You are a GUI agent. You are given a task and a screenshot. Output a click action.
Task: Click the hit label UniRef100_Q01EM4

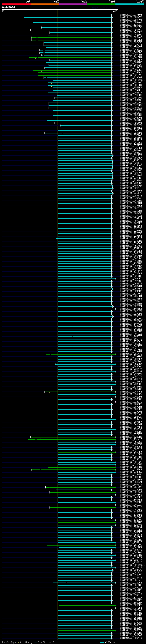(131, 58)
